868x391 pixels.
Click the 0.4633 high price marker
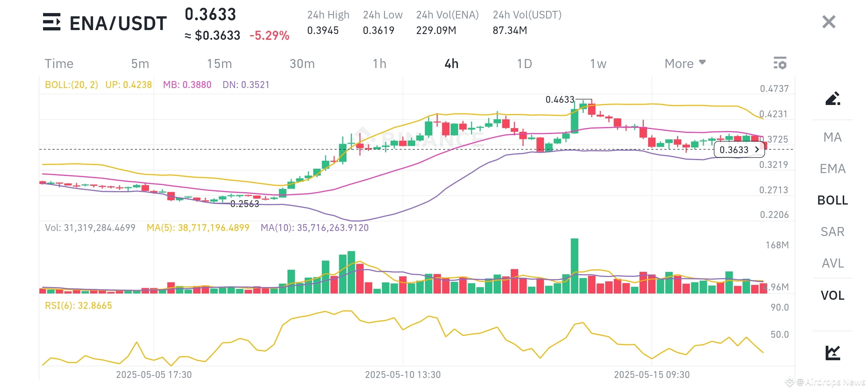(x=559, y=99)
